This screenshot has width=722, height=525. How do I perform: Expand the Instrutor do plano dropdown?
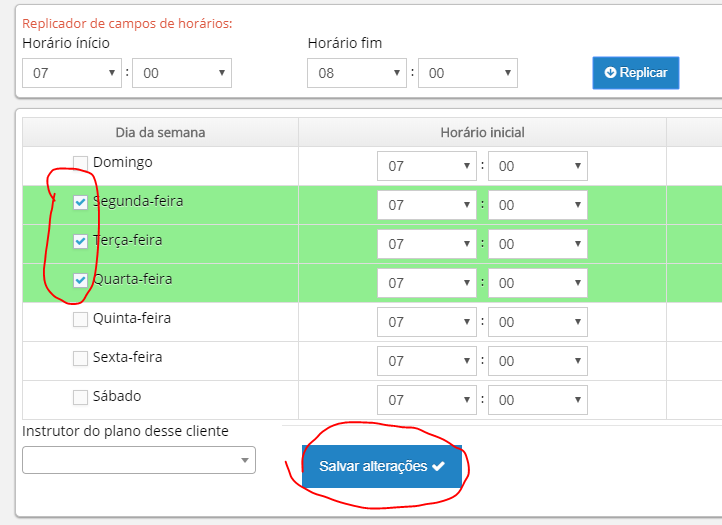139,460
